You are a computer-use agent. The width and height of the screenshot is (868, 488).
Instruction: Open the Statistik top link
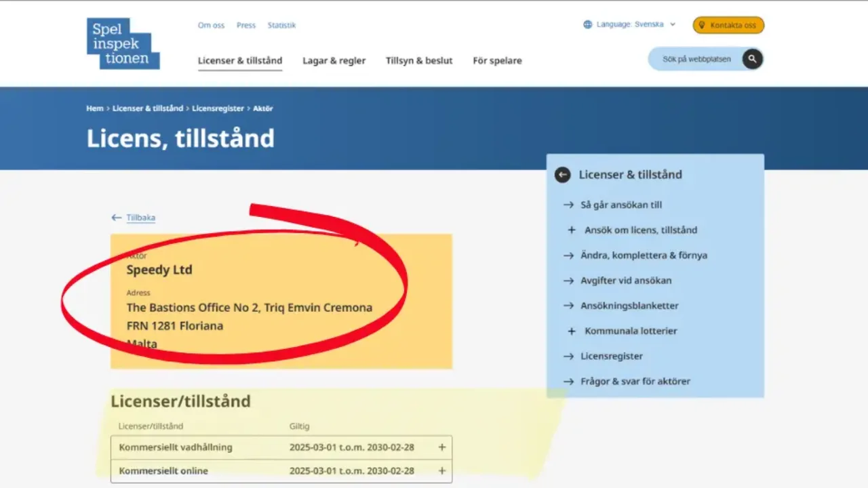(281, 25)
